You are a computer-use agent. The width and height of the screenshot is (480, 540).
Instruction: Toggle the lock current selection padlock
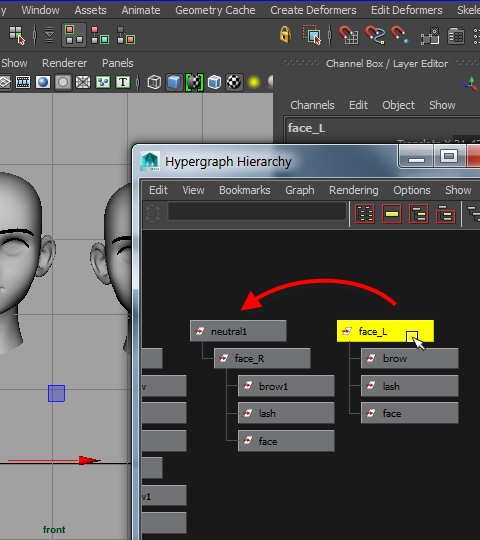(285, 34)
